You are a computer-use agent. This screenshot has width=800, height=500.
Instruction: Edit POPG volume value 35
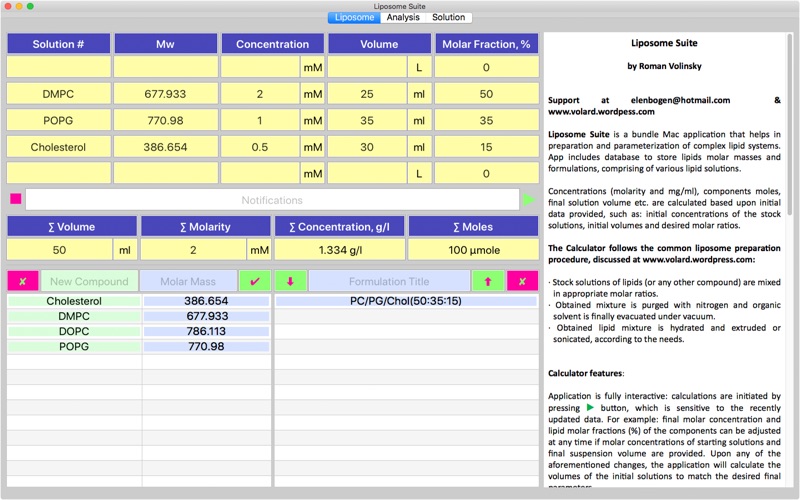[x=367, y=120]
